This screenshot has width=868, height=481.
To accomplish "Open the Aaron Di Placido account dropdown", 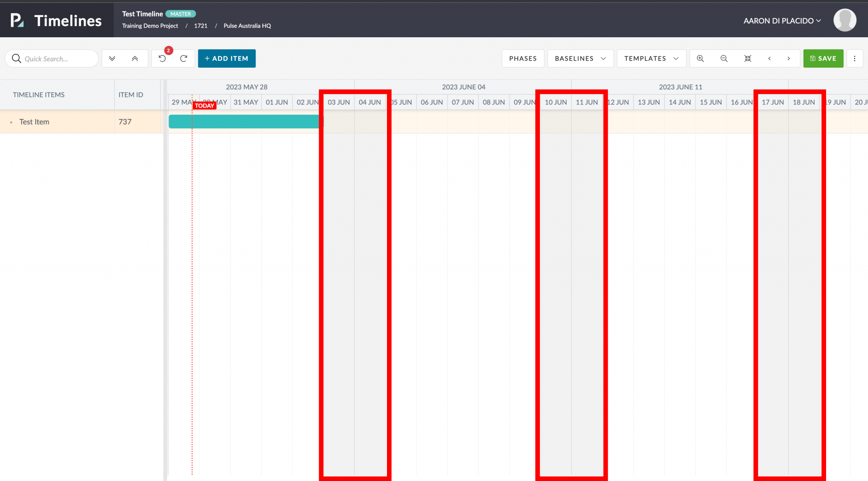I will 782,20.
